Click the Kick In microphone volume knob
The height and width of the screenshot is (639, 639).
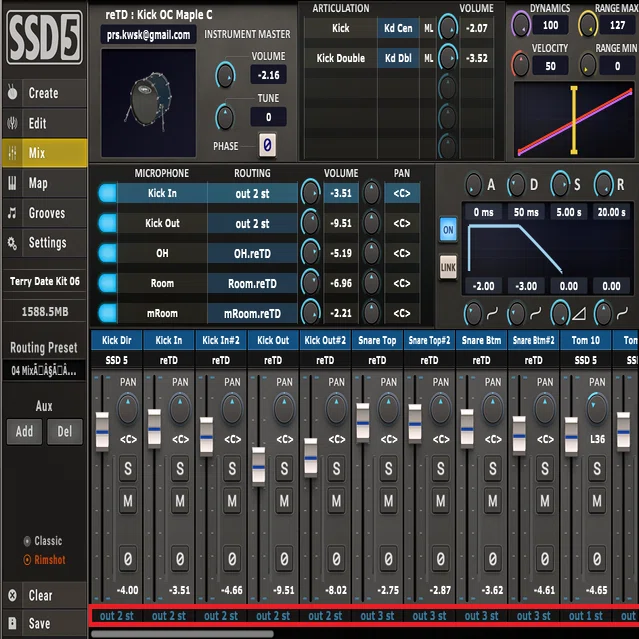pos(311,192)
